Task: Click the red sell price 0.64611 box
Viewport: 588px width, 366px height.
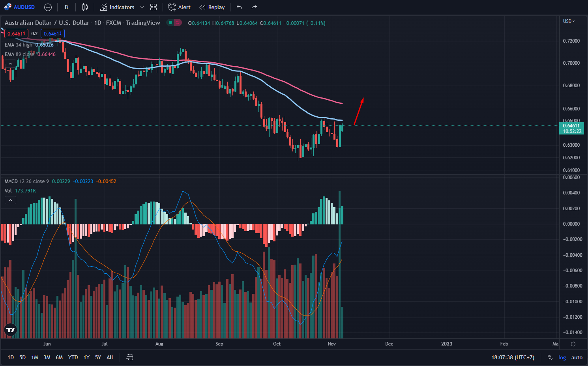Action: (16, 34)
